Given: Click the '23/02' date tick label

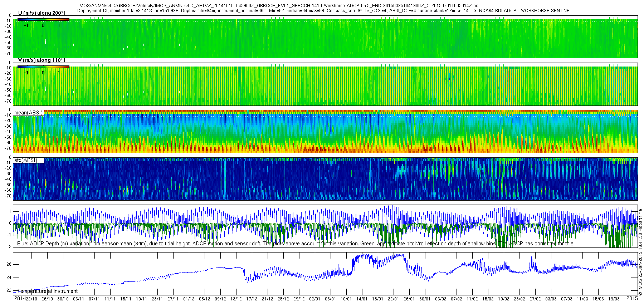Looking at the screenshot, I should (x=519, y=299).
